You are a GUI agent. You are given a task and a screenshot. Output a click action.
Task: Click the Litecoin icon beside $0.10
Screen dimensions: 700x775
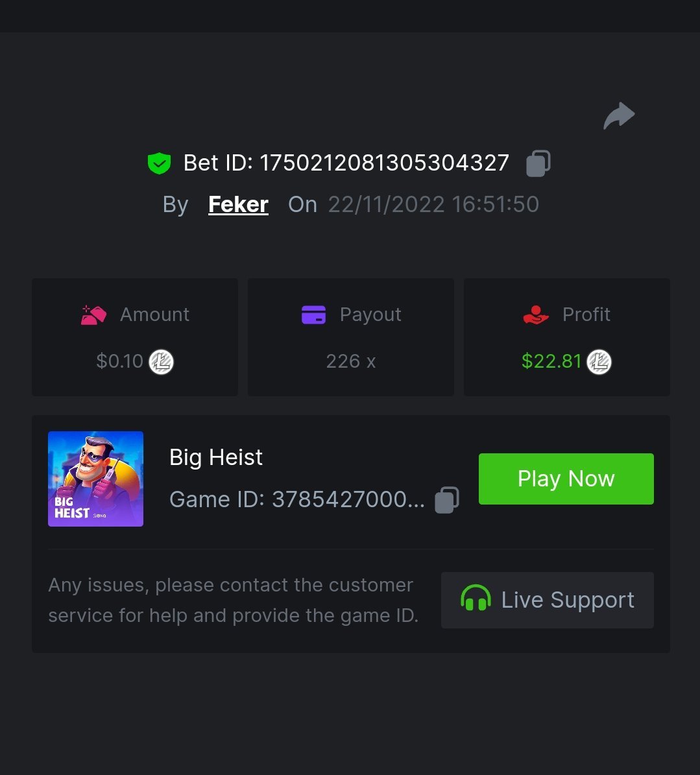click(162, 362)
